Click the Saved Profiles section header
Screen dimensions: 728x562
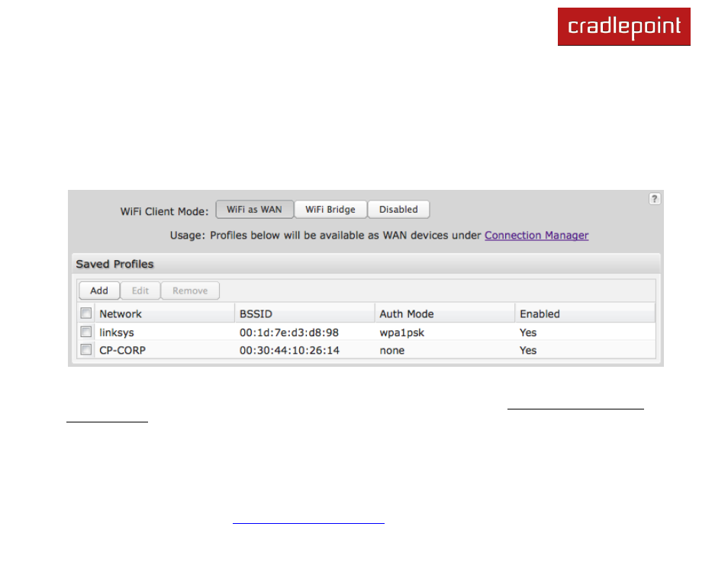366,264
